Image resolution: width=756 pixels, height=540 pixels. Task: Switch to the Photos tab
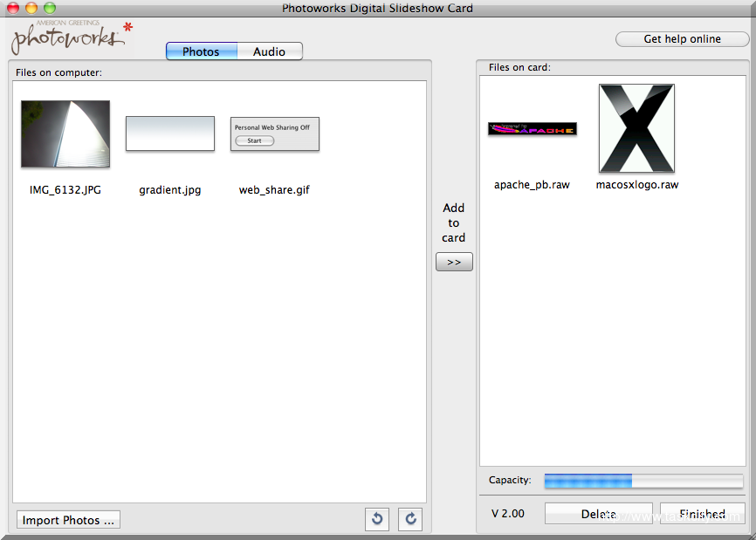click(x=201, y=51)
